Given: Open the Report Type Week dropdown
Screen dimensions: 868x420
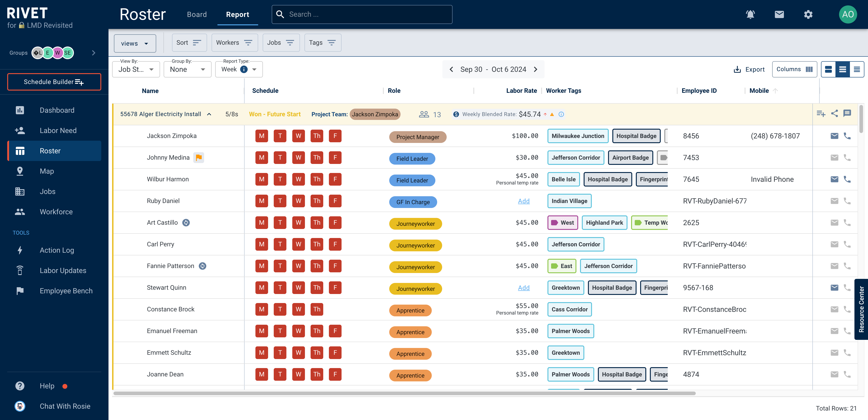Looking at the screenshot, I should tap(239, 69).
